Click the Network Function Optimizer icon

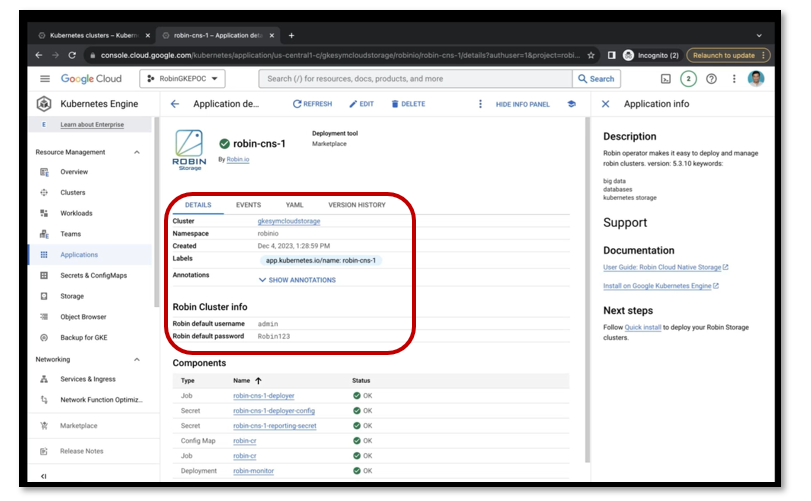pyautogui.click(x=44, y=400)
